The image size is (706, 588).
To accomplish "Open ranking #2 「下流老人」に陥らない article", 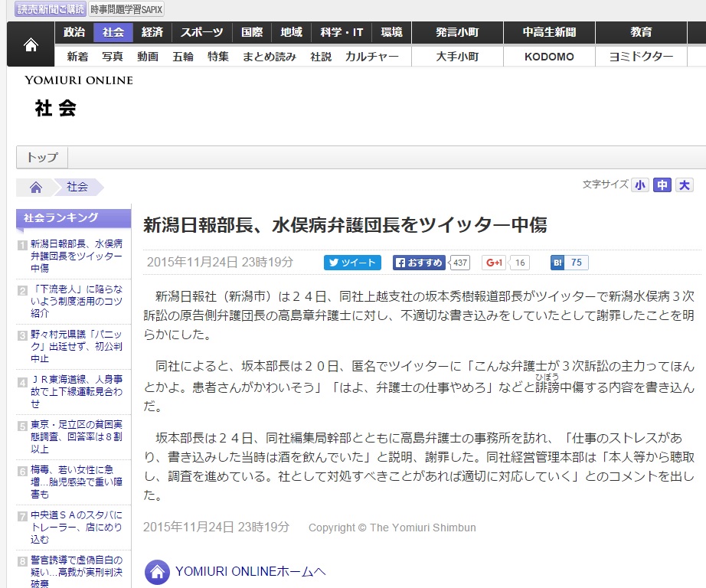I will [77, 301].
